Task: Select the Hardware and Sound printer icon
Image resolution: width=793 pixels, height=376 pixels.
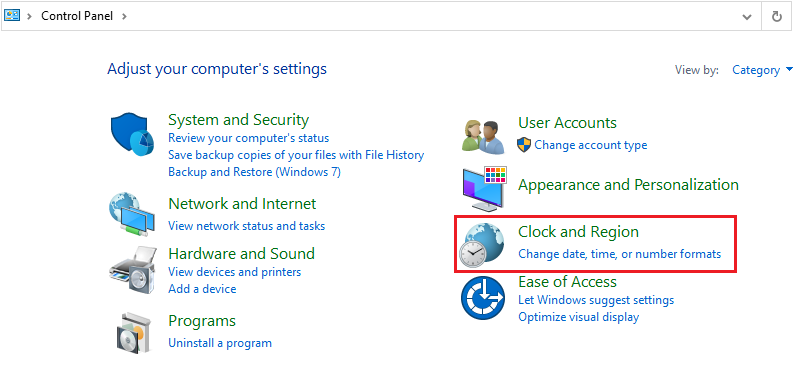Action: click(131, 273)
